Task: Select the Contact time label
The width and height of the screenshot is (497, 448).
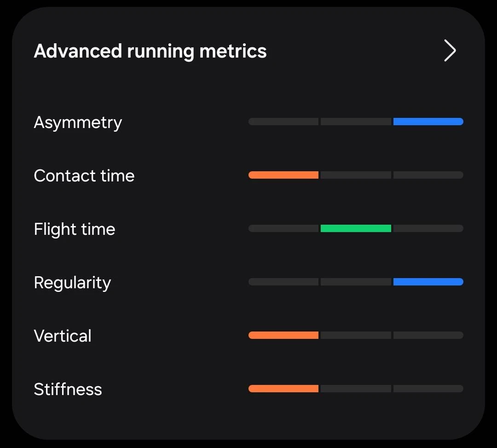Action: [84, 175]
